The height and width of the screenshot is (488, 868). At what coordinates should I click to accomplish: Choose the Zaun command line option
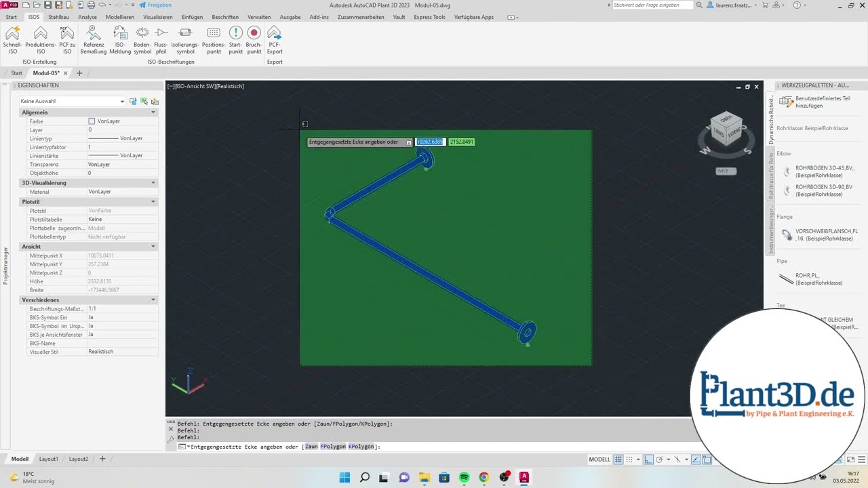tap(311, 447)
